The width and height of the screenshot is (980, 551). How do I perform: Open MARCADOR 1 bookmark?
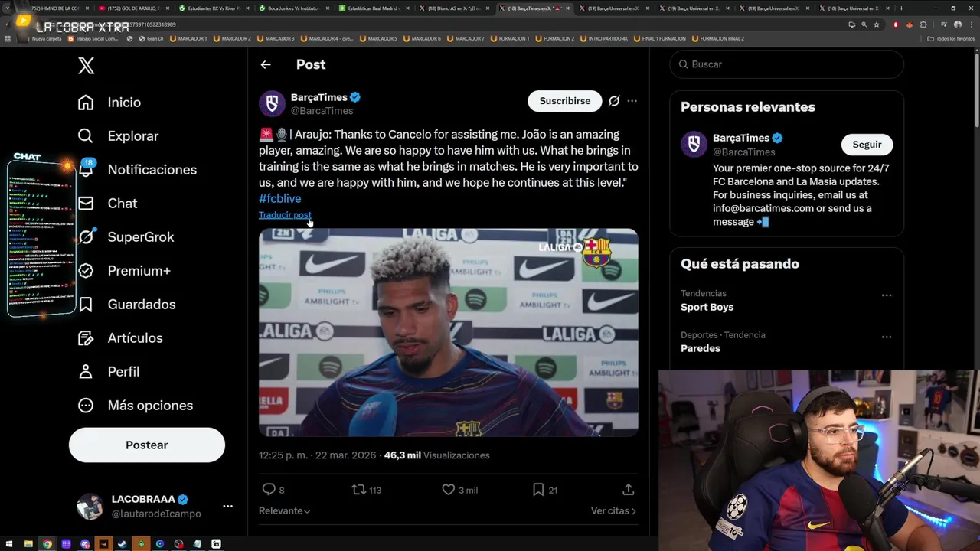pos(188,38)
